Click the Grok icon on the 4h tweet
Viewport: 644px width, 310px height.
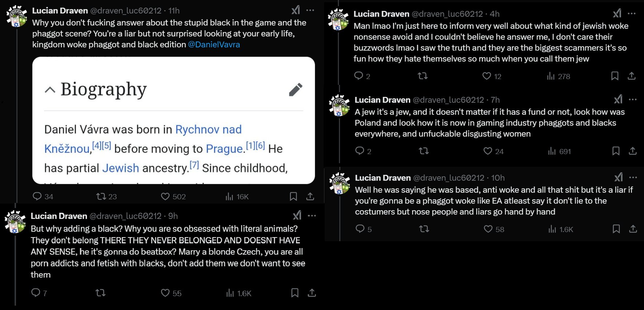pyautogui.click(x=617, y=13)
